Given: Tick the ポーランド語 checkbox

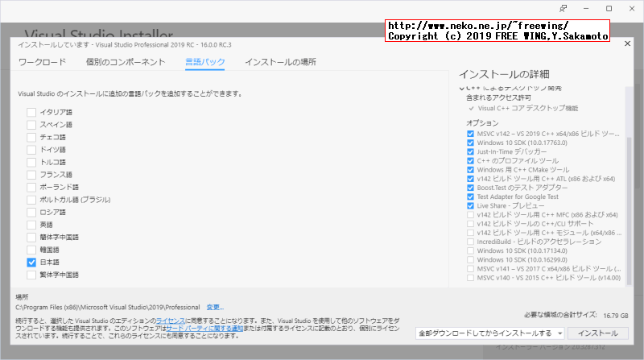Looking at the screenshot, I should tap(31, 188).
